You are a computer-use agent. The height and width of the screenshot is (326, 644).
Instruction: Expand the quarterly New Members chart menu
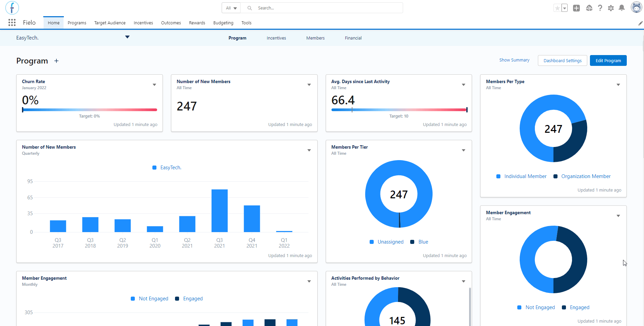point(309,150)
